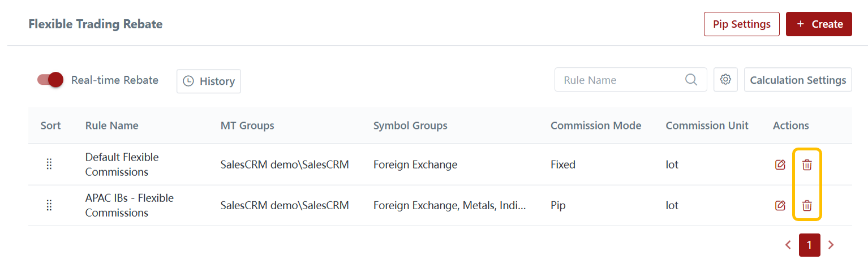Grab the drag handle for Default Flexible Commissions

[x=49, y=165]
